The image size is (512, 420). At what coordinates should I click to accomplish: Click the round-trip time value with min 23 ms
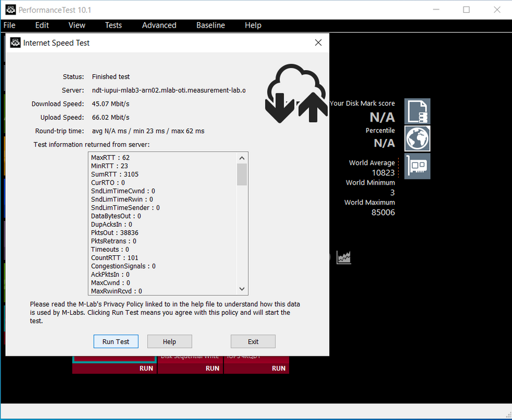pyautogui.click(x=148, y=131)
